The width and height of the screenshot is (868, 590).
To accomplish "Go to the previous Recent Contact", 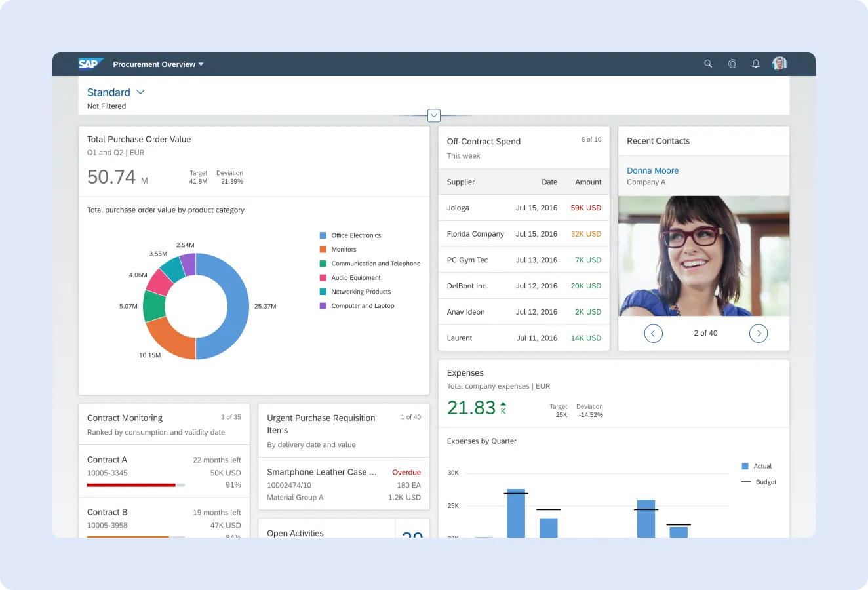I will tap(653, 333).
